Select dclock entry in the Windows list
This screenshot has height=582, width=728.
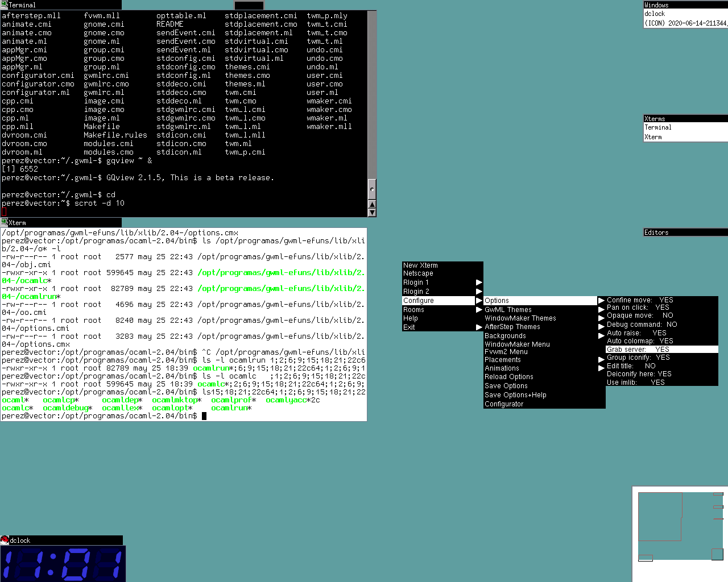(x=655, y=14)
